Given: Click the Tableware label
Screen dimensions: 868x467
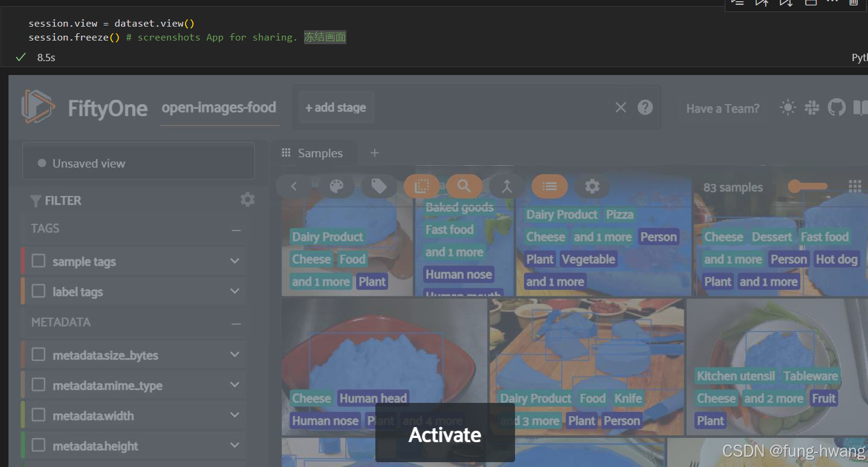Looking at the screenshot, I should (811, 376).
